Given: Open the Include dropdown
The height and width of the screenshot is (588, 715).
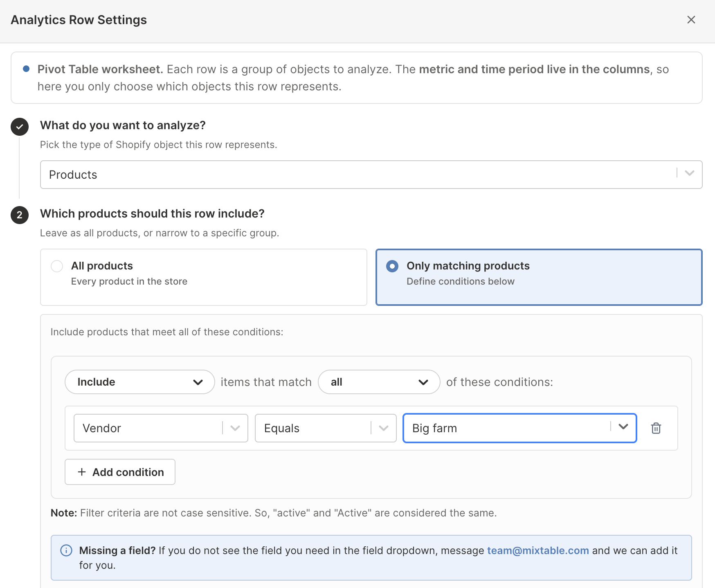Looking at the screenshot, I should pyautogui.click(x=139, y=382).
